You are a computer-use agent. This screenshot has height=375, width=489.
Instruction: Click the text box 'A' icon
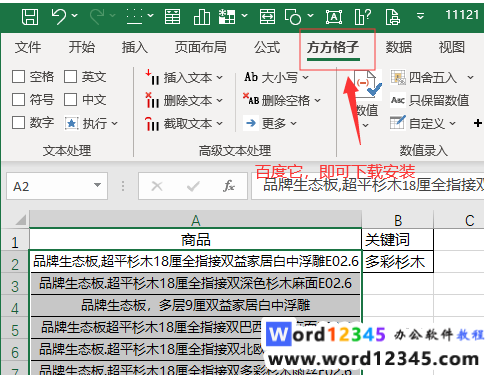[x=334, y=17]
